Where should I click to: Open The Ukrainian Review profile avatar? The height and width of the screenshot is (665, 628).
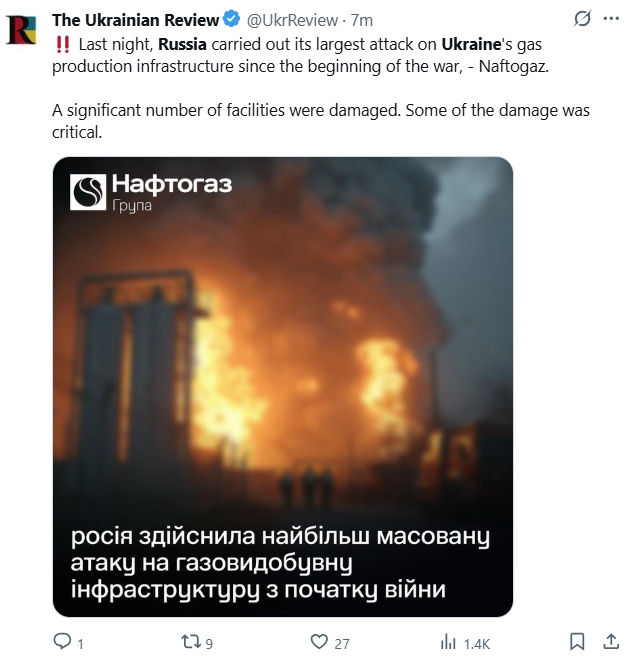(21, 30)
